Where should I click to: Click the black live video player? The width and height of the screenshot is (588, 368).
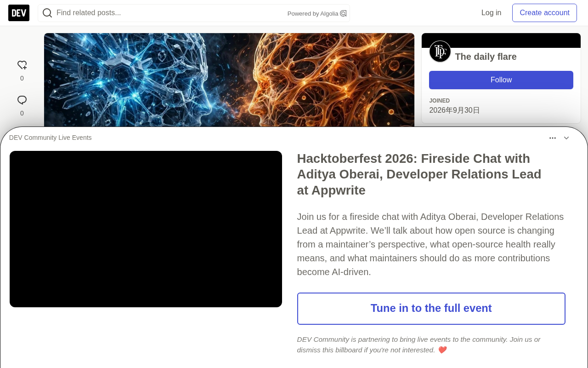tap(146, 229)
